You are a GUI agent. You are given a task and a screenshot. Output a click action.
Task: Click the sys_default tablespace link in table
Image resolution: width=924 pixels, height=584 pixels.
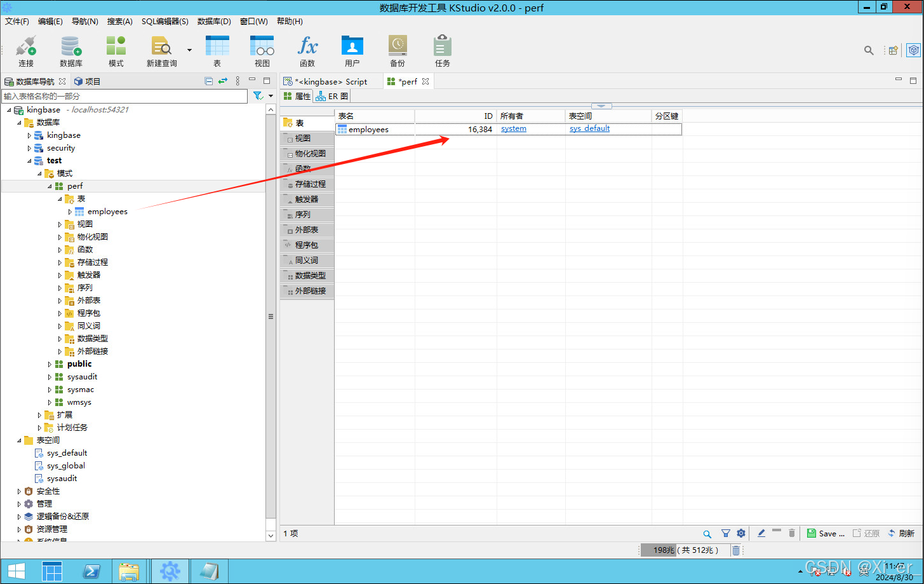[x=589, y=128]
